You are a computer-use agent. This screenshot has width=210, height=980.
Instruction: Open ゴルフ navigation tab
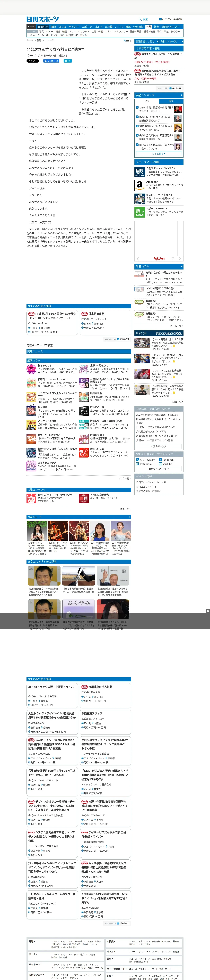[x=98, y=27]
